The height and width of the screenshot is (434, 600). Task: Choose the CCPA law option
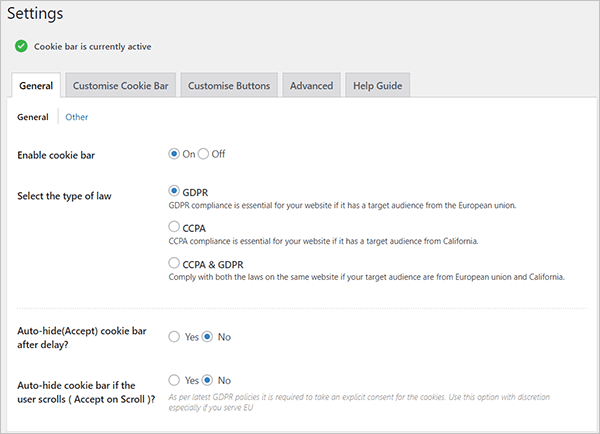[174, 227]
